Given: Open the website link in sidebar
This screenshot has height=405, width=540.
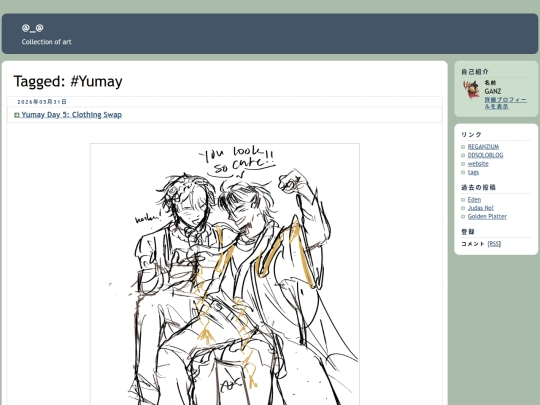Looking at the screenshot, I should click(478, 164).
